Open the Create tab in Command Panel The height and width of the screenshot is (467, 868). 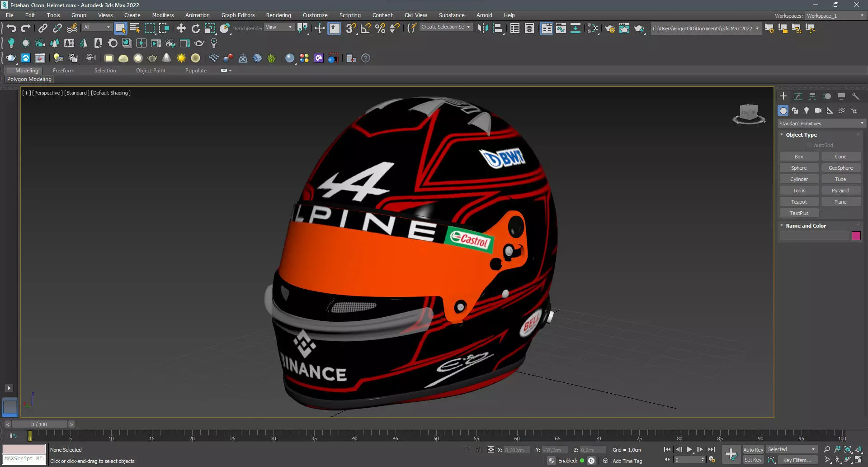[x=783, y=96]
